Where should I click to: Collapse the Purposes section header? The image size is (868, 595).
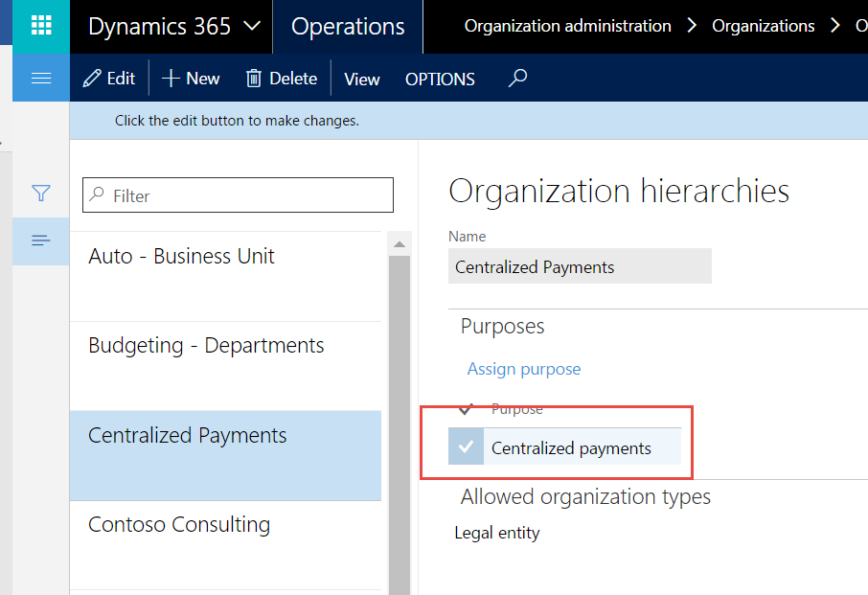click(x=502, y=327)
